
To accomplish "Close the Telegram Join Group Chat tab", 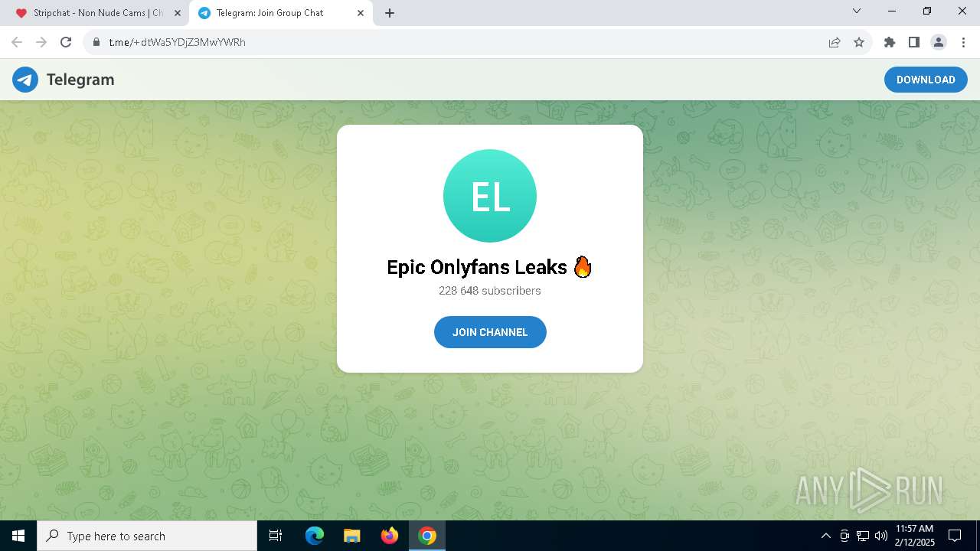I will pos(361,13).
